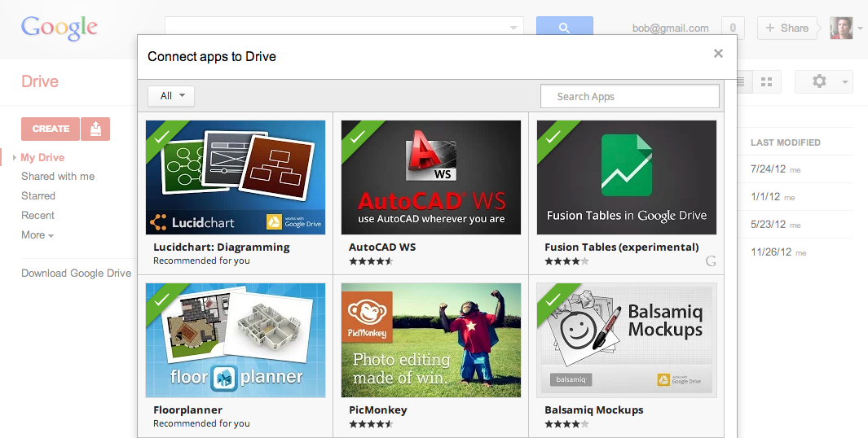The image size is (868, 438).
Task: Switch Drive to list view
Action: (x=744, y=82)
